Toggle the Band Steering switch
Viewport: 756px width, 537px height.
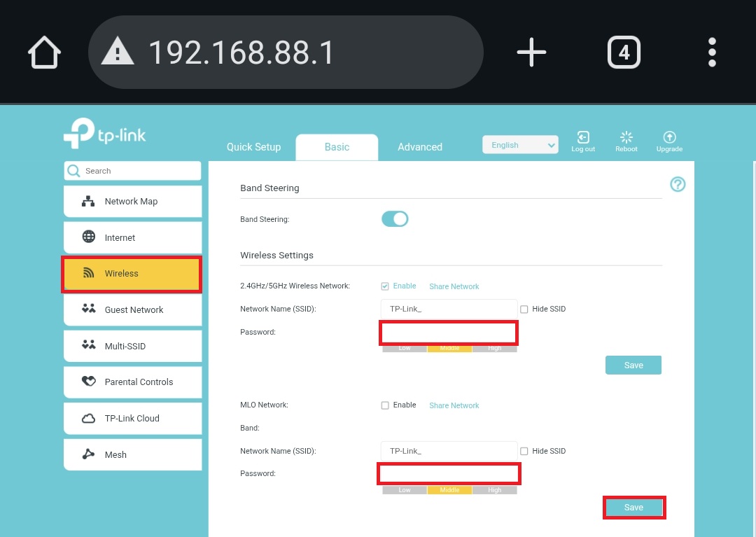395,219
